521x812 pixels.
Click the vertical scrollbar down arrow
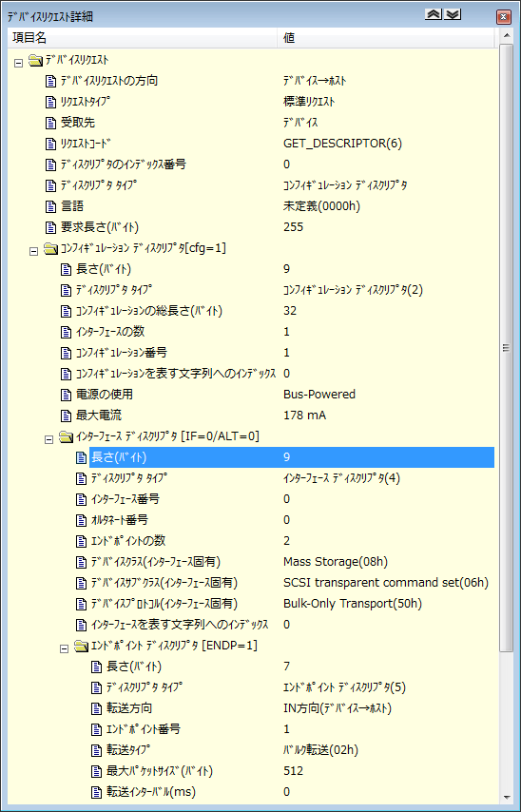click(506, 797)
